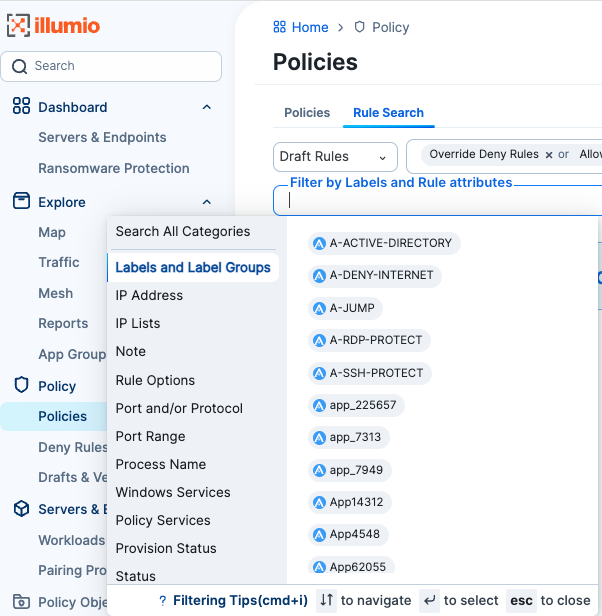Click the Filtering Tips question mark icon
This screenshot has height=616, width=602.
coord(162,601)
